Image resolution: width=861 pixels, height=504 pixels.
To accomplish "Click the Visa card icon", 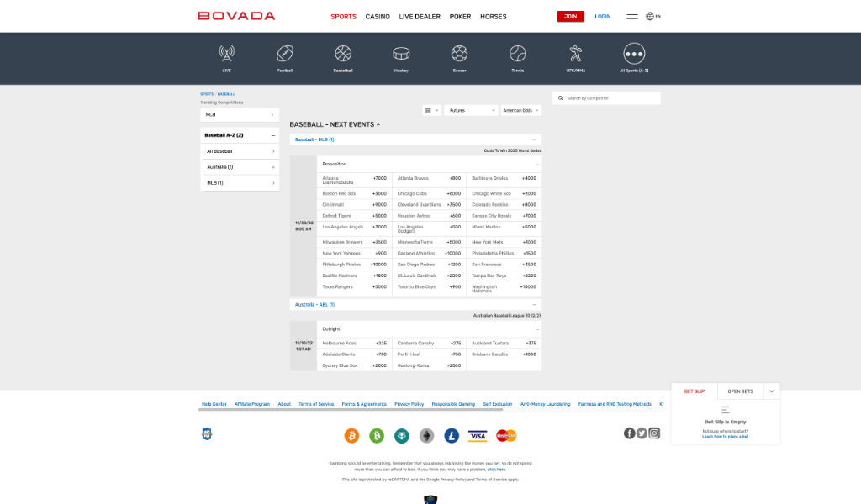I will point(478,436).
